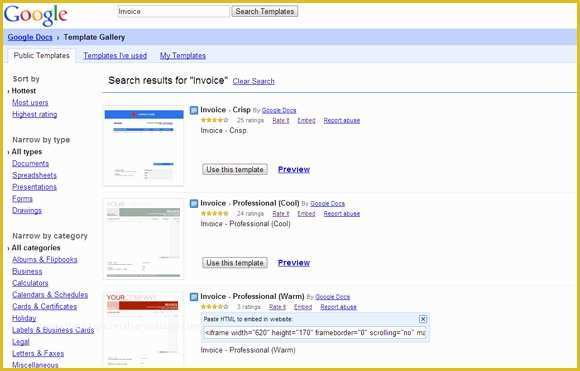Open Cards & Certificates category
The width and height of the screenshot is (580, 371).
(44, 307)
